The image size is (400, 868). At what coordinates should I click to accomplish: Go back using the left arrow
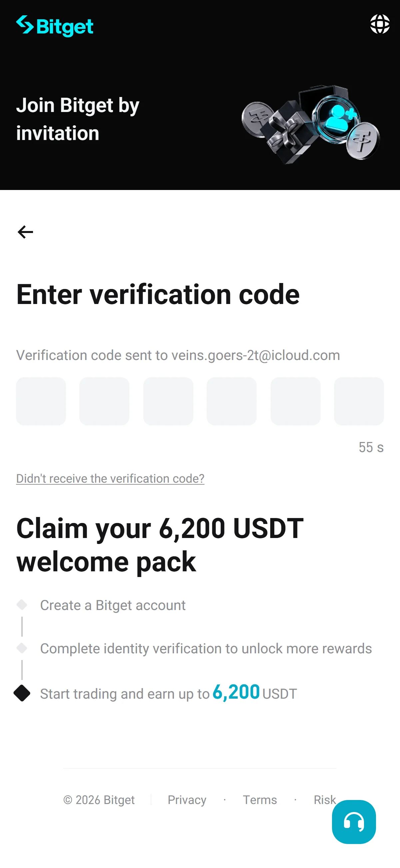coord(25,232)
